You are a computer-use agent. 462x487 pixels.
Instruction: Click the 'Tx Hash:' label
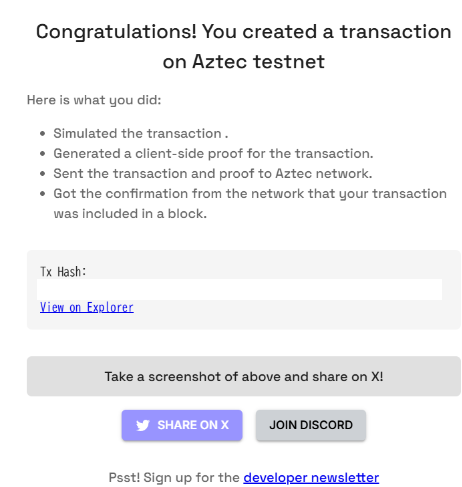pos(63,272)
